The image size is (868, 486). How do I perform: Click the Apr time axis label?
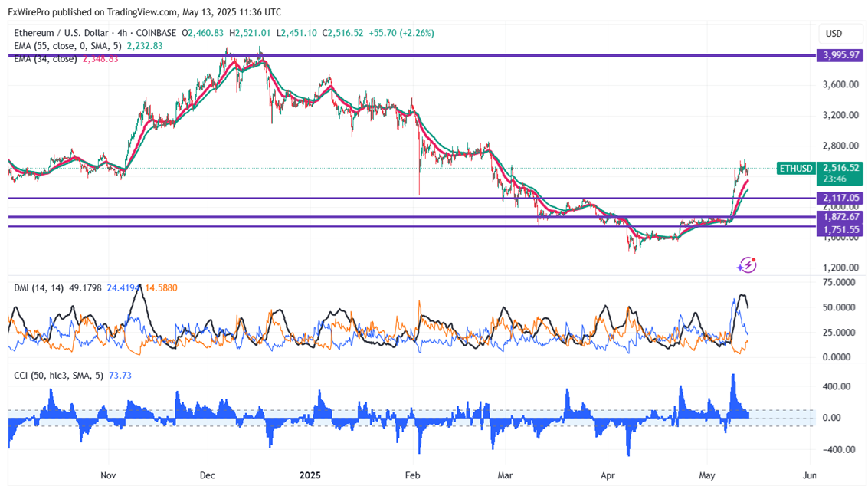[x=608, y=475]
